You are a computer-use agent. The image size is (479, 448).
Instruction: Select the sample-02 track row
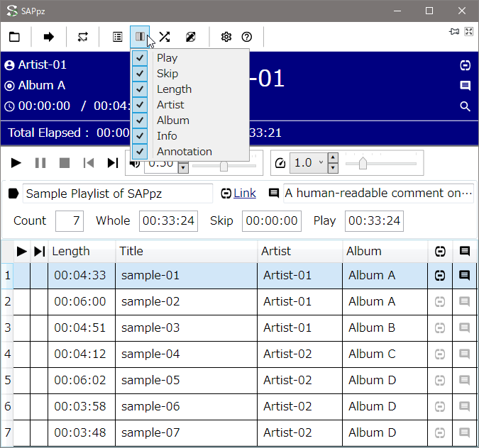(x=239, y=302)
